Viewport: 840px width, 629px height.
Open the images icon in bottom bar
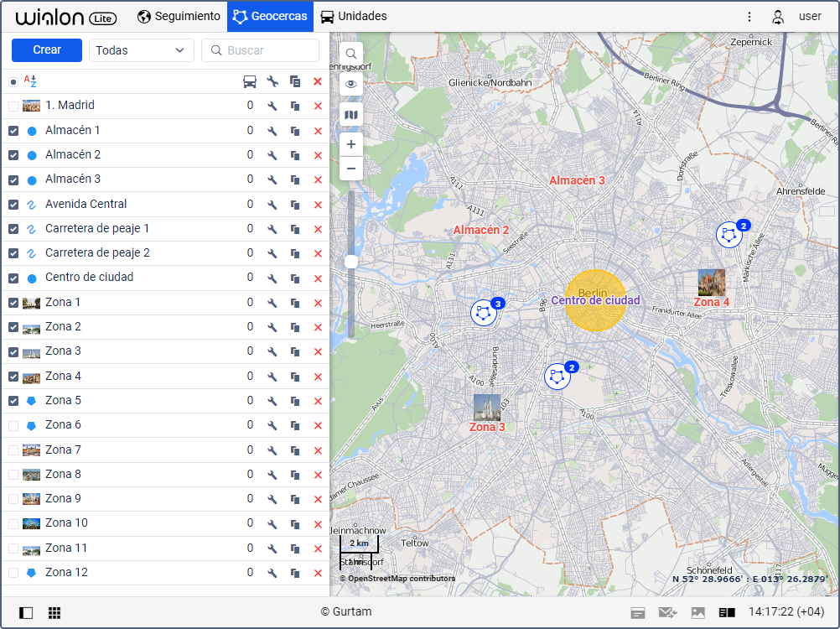coord(698,612)
